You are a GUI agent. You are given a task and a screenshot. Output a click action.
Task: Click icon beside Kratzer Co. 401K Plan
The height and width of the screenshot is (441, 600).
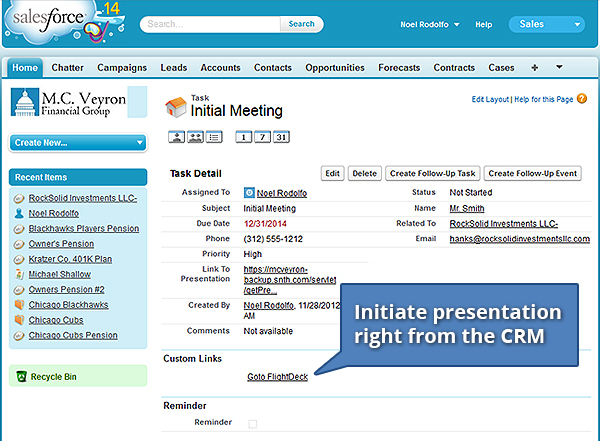(x=19, y=259)
